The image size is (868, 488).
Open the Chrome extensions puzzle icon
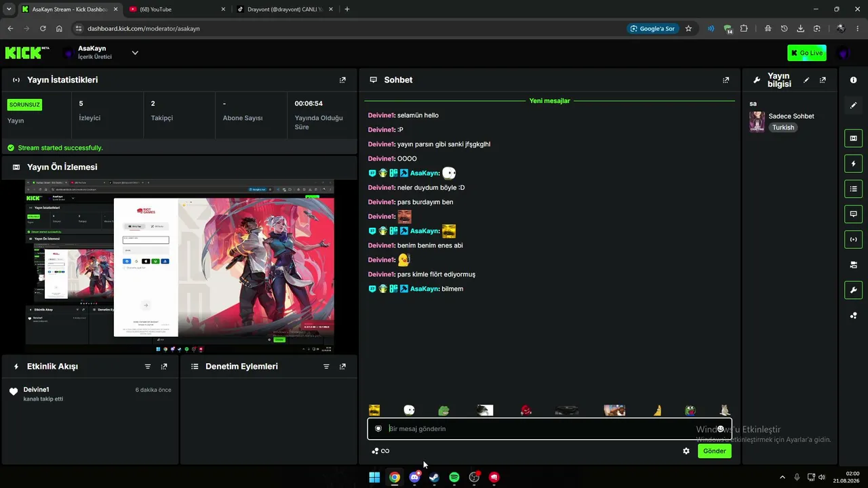coord(744,28)
